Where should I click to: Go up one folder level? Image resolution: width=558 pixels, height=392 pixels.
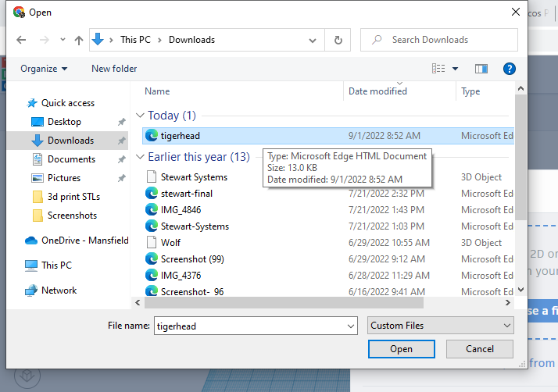point(79,40)
